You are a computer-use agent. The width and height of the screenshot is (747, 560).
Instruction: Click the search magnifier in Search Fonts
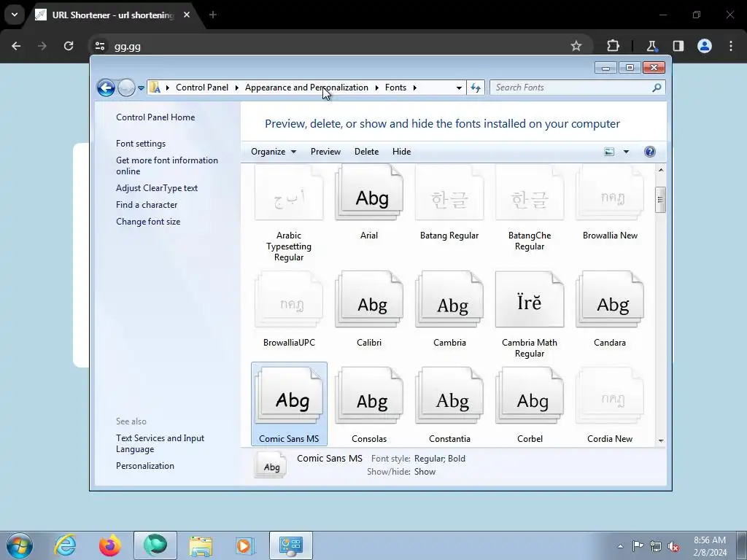pyautogui.click(x=657, y=87)
